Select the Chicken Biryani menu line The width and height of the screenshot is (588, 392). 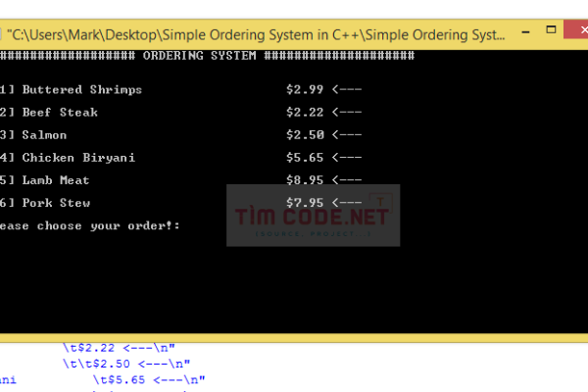tap(180, 158)
